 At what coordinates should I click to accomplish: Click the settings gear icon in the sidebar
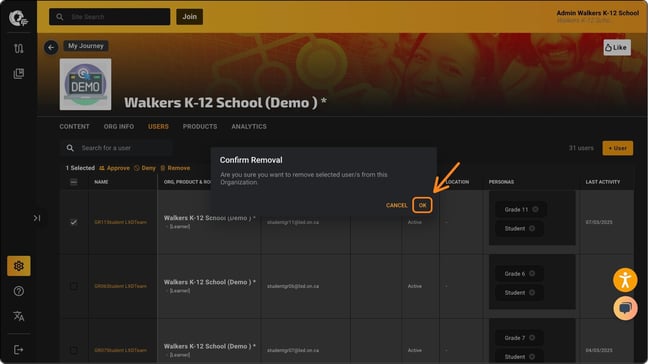point(19,266)
